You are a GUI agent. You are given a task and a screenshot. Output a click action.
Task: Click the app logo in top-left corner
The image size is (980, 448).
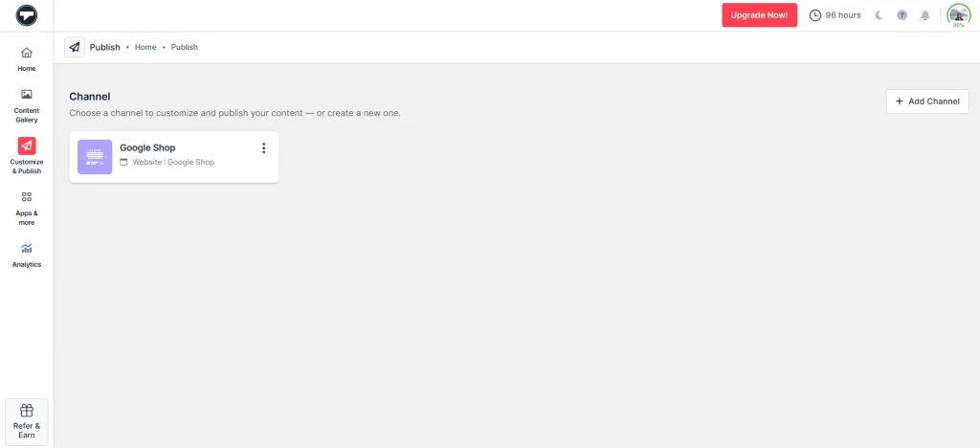[27, 15]
